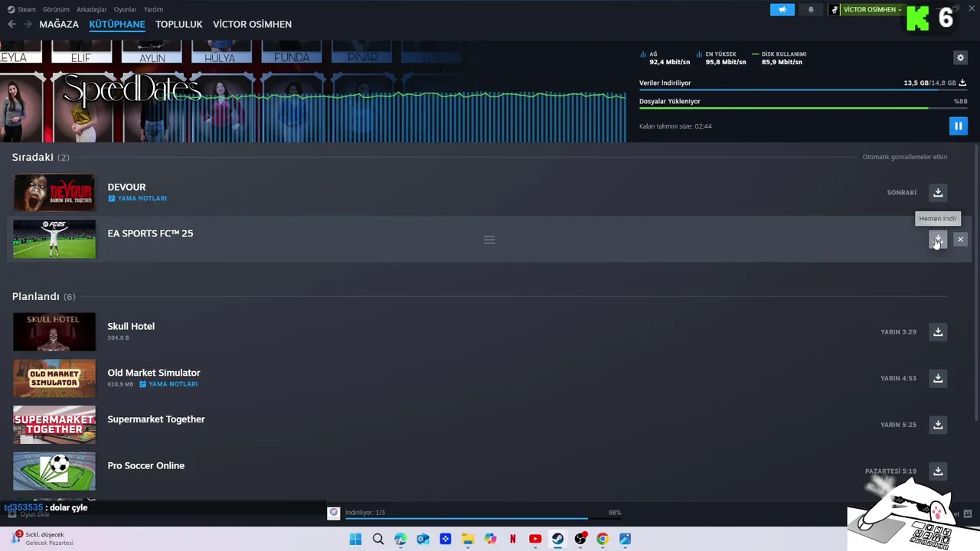Viewport: 980px width, 551px height.
Task: Open Oyunlar menu
Action: click(126, 9)
